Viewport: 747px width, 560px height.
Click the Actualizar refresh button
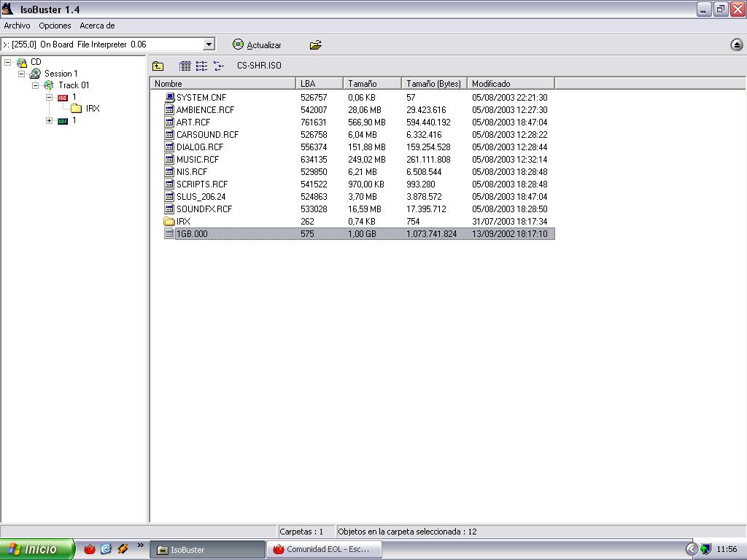point(257,45)
